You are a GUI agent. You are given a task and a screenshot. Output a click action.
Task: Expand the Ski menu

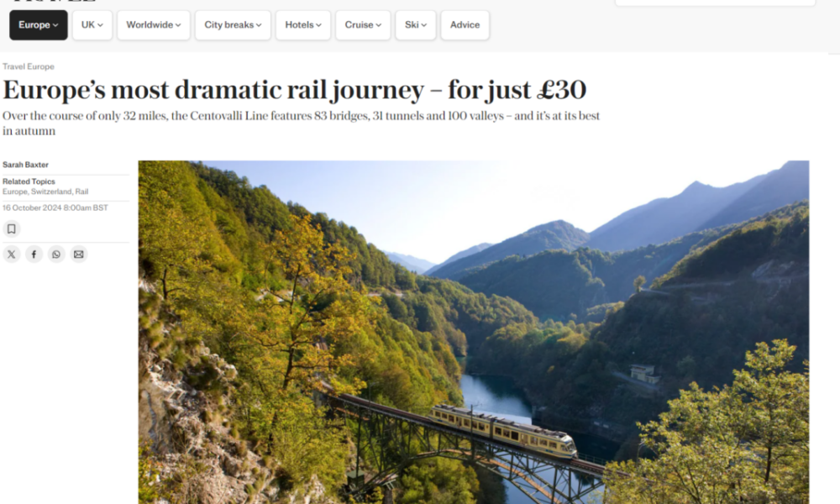tap(416, 25)
